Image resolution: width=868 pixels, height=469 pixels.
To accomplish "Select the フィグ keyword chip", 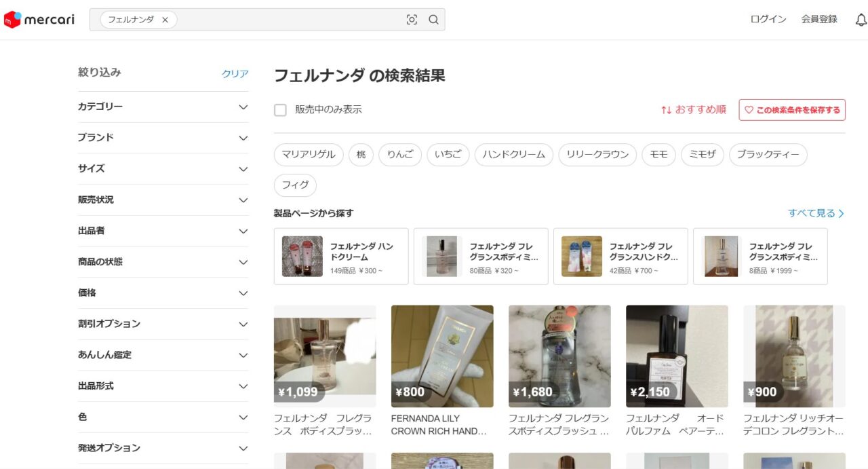I will click(x=295, y=185).
